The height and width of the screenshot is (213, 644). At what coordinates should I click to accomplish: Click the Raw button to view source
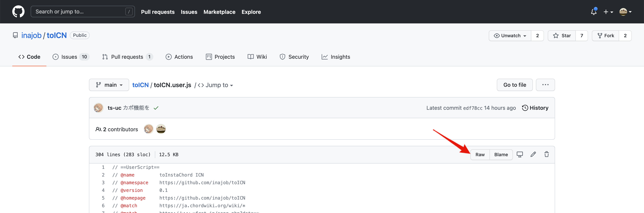[x=479, y=154]
